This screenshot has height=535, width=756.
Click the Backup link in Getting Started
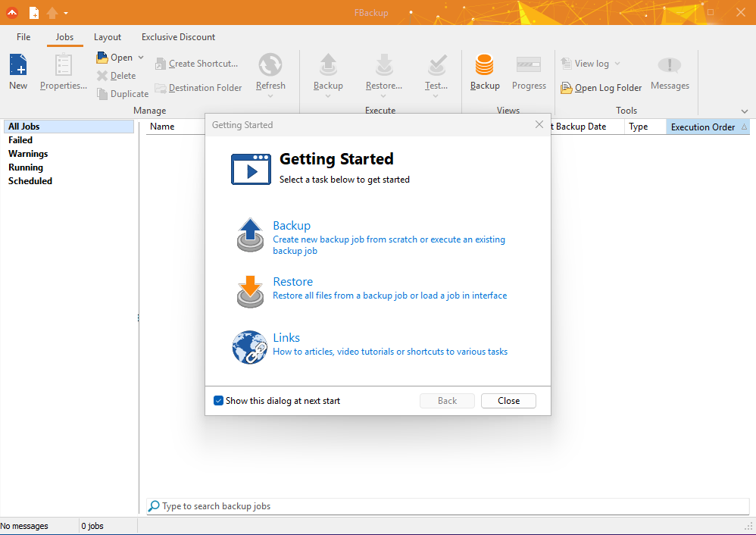tap(292, 226)
